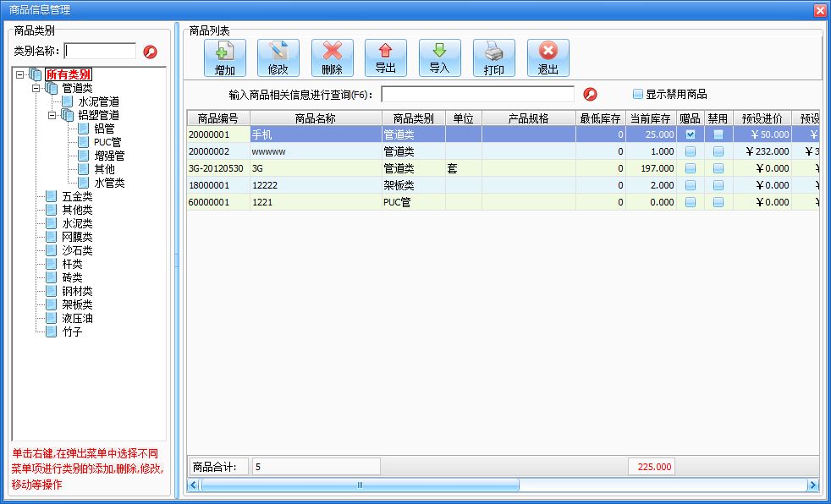Screen dimensions: 831x504
Task: Select the 五金类 category in tree
Action: 77,196
